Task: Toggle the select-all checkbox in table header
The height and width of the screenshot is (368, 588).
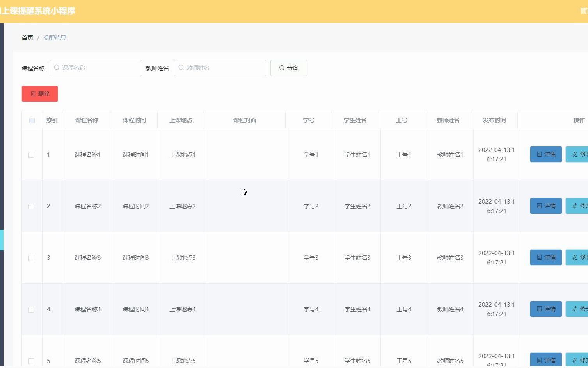Action: tap(32, 120)
